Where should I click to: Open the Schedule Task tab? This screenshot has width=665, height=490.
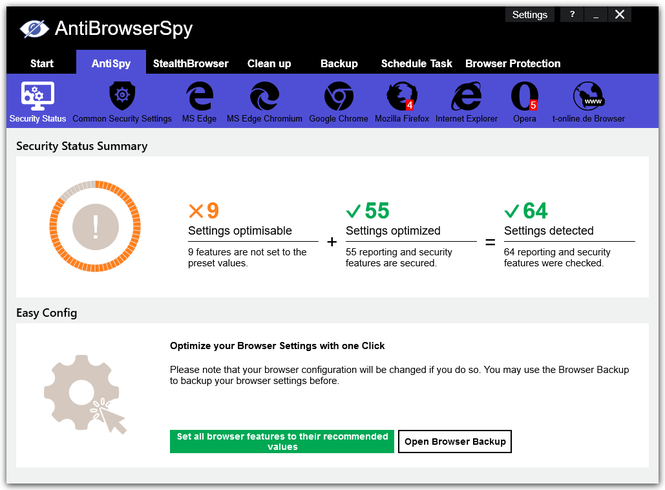[x=416, y=63]
